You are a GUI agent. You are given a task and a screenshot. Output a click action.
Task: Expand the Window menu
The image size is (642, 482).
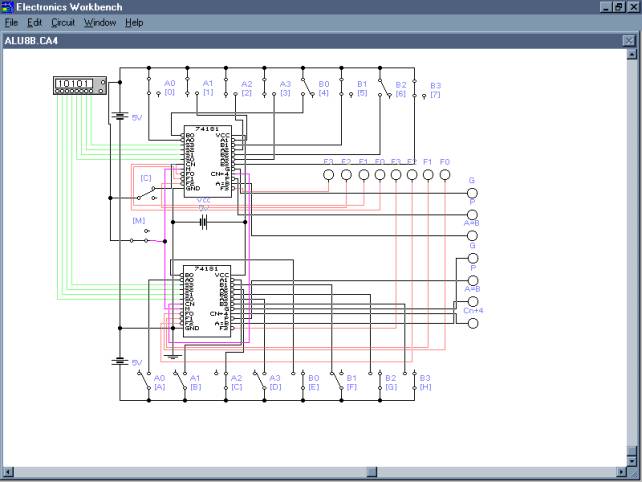coord(100,22)
